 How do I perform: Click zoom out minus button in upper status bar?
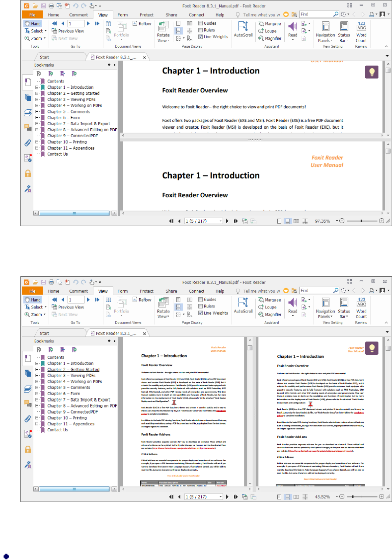(x=342, y=221)
